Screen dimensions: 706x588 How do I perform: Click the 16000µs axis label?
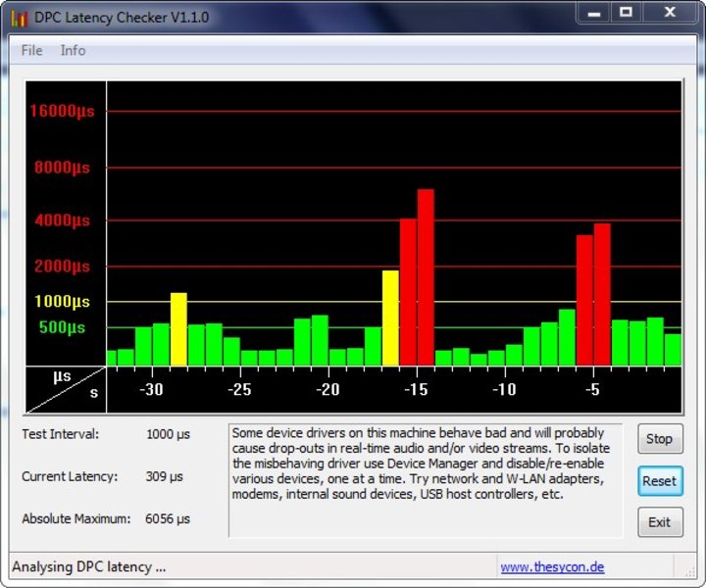point(62,111)
